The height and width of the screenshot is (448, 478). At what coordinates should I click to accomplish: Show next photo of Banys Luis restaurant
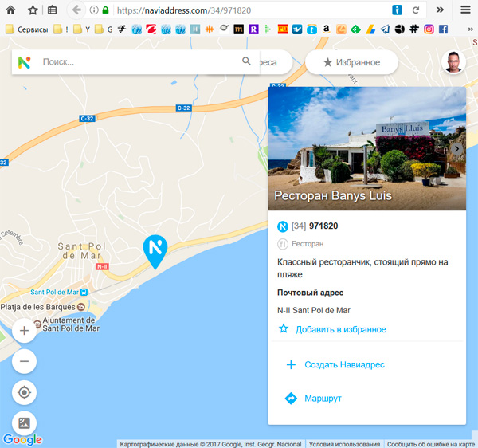point(456,149)
